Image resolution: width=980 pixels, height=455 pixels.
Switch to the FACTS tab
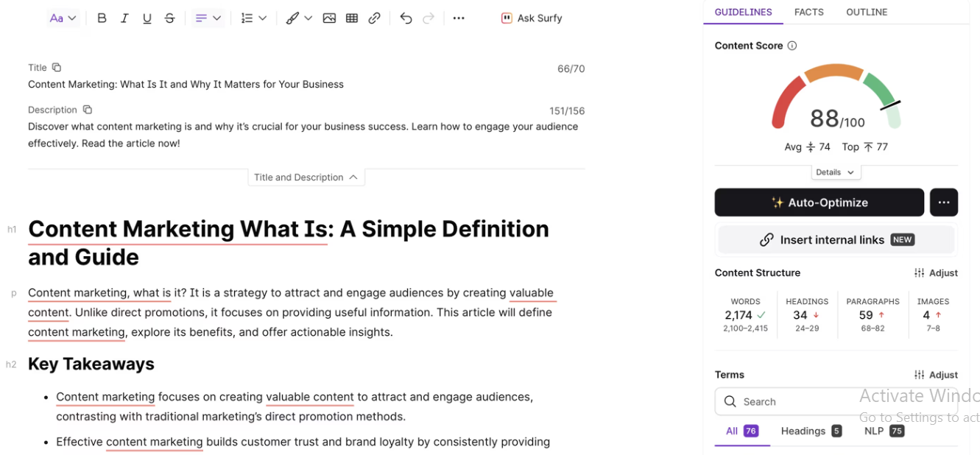pyautogui.click(x=808, y=12)
